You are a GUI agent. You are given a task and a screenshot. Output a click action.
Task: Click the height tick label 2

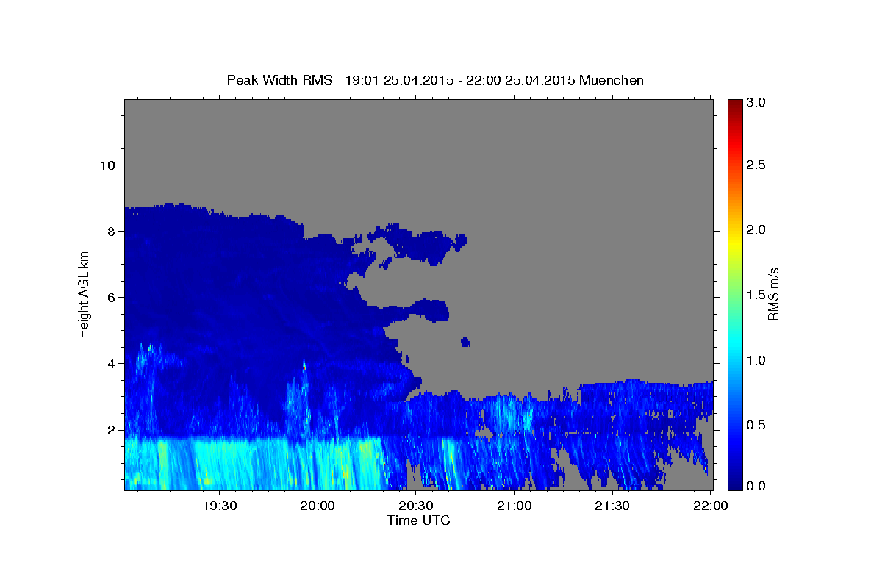click(x=110, y=430)
